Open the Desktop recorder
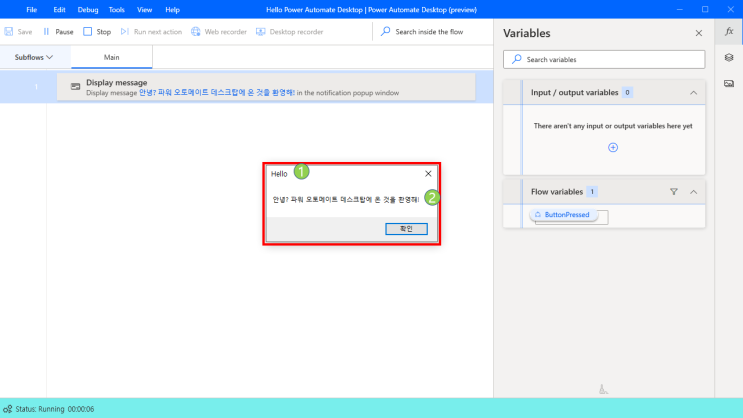 pyautogui.click(x=290, y=32)
